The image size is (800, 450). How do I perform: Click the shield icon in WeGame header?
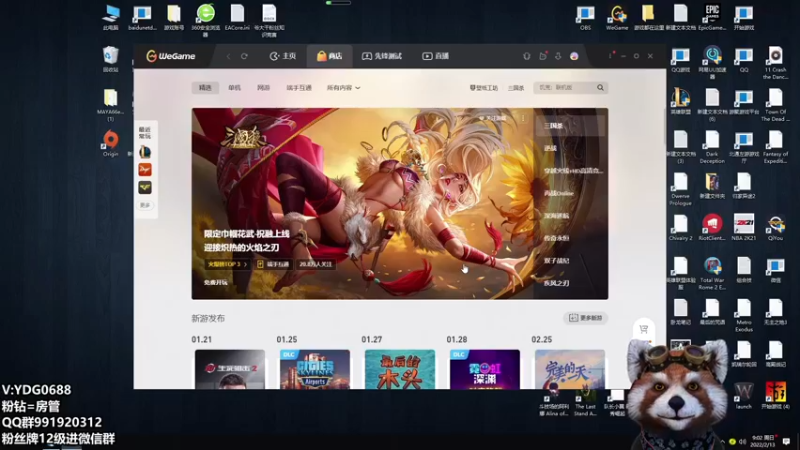(x=527, y=56)
